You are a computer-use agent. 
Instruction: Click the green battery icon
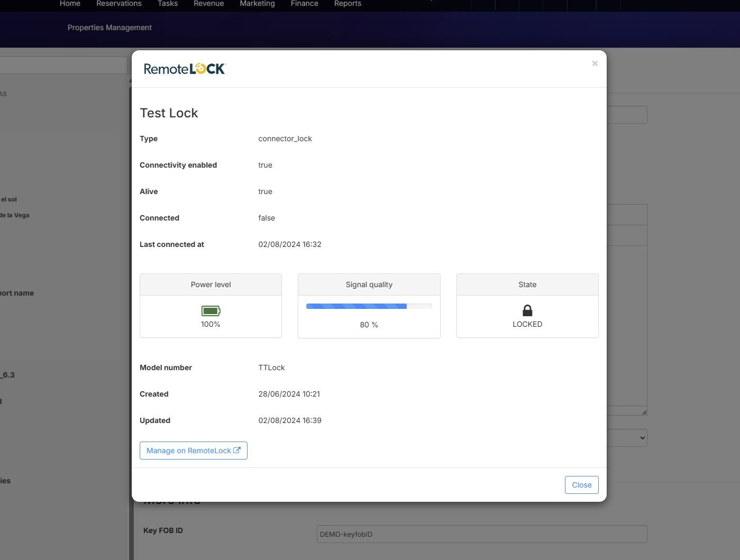pyautogui.click(x=211, y=311)
